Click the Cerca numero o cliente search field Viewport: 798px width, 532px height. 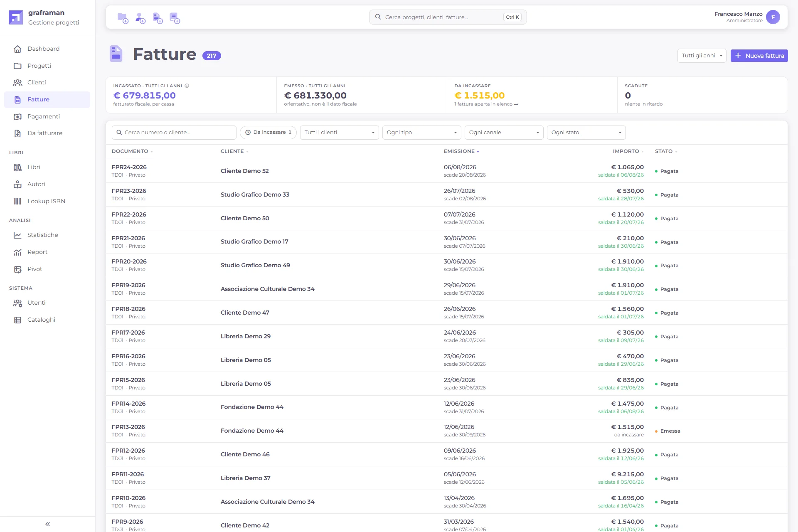point(174,133)
